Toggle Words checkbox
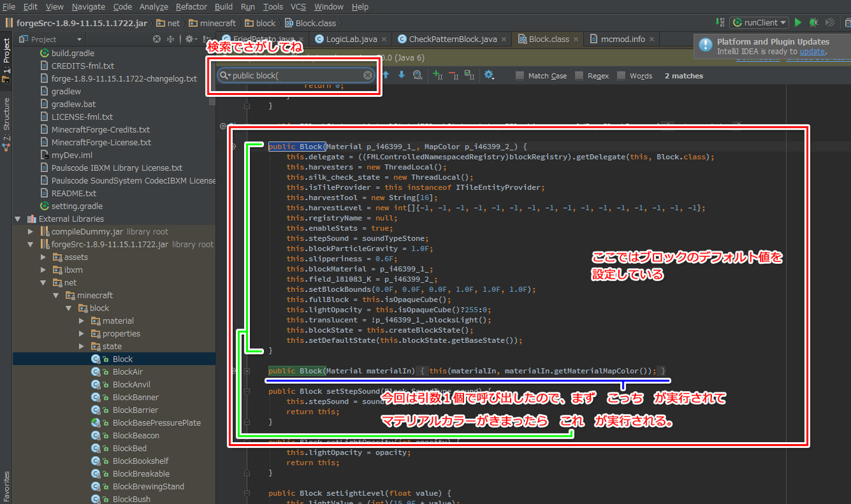 point(621,76)
